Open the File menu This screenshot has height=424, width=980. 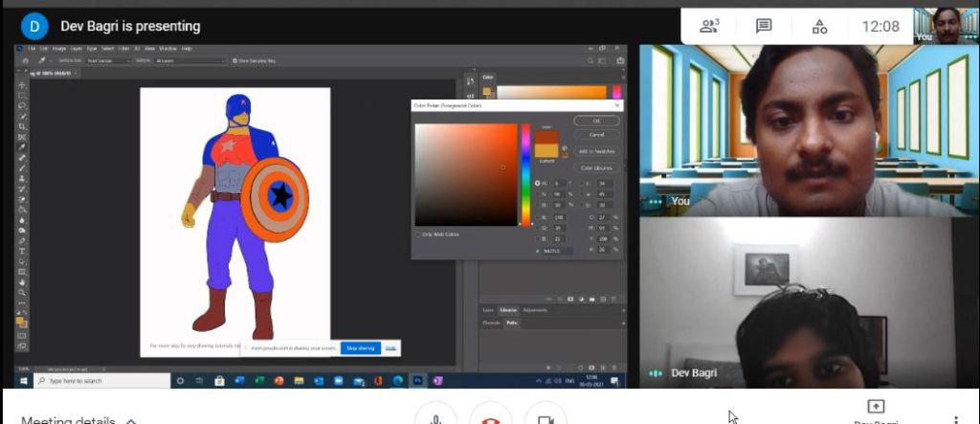32,48
